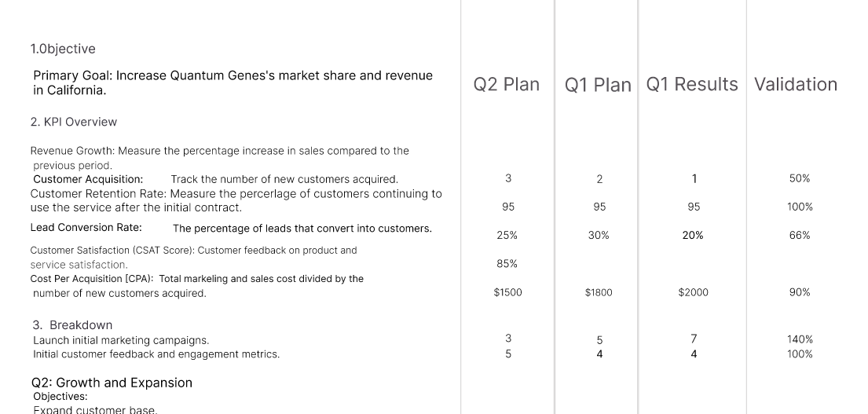Click the Q2 Plan column header
The height and width of the screenshot is (414, 868).
point(507,84)
